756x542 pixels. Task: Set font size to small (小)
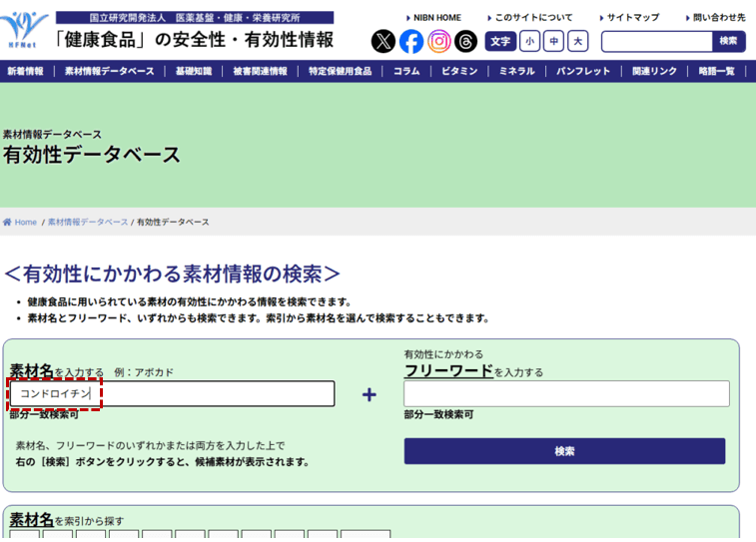(x=529, y=41)
